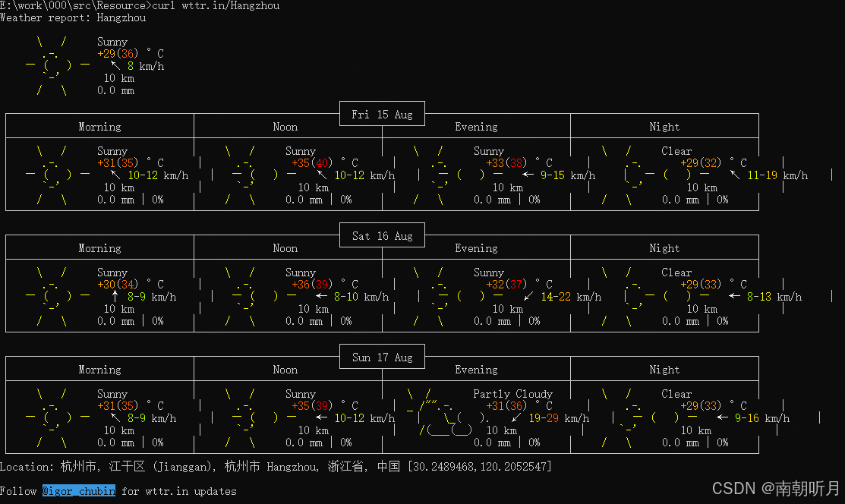845x504 pixels.
Task: Click the current wind speed '8 km/h'
Action: pyautogui.click(x=146, y=66)
